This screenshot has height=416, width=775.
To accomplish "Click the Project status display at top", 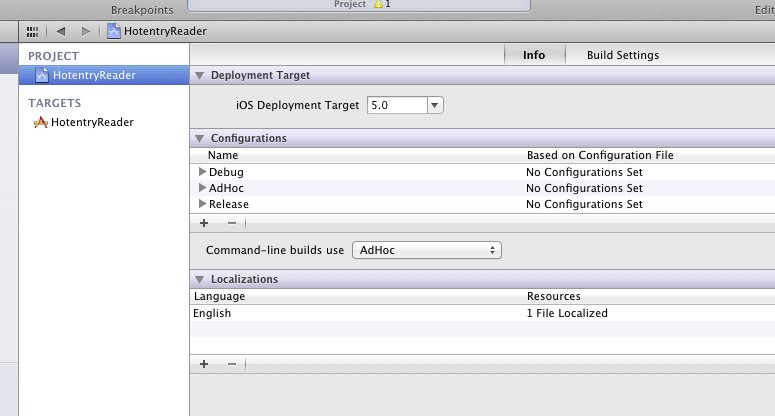I will point(359,5).
